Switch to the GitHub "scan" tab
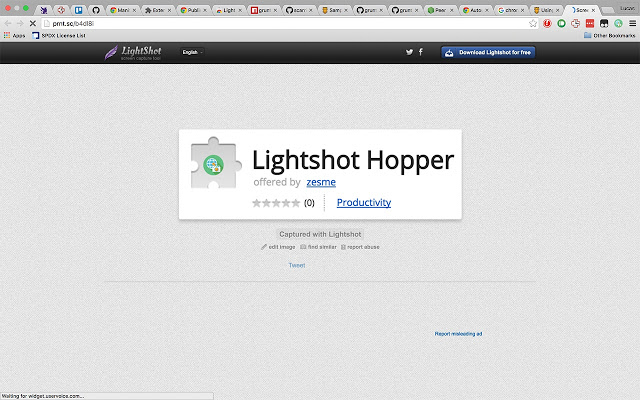Screen dimensions: 640x400 (x=298, y=10)
